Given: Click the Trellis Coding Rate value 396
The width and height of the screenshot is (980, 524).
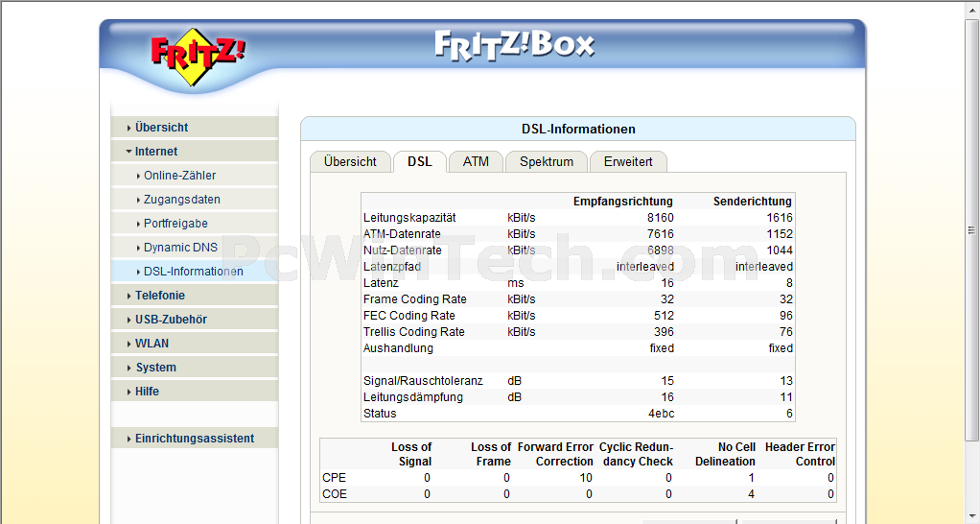Looking at the screenshot, I should tap(664, 331).
